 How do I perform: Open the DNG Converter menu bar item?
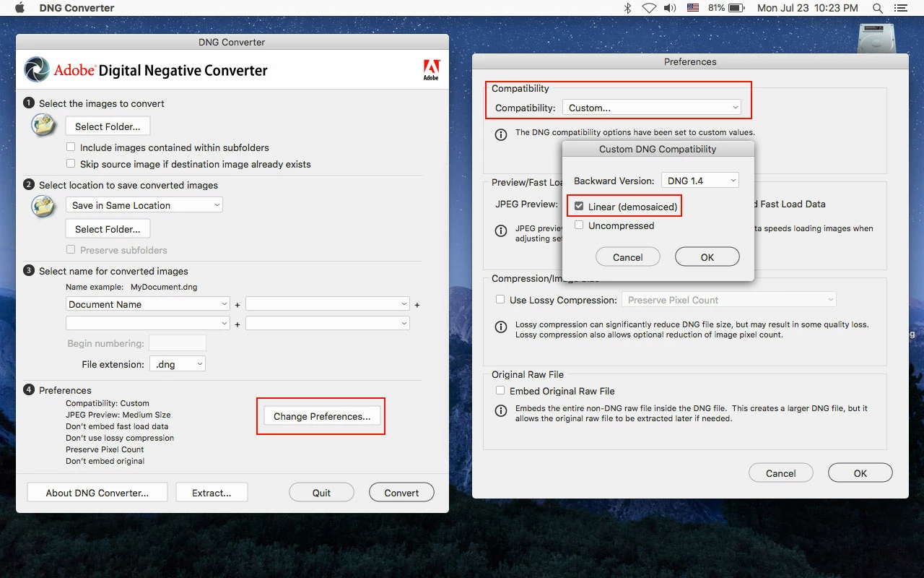tap(78, 8)
